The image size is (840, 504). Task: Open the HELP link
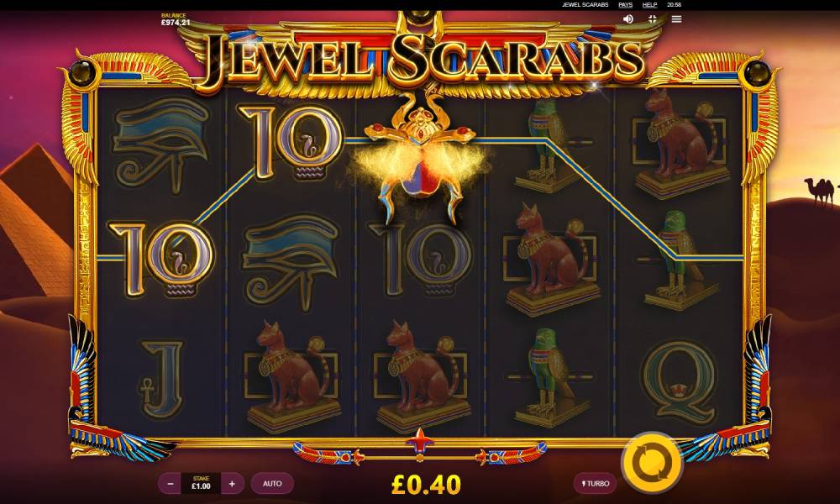pos(649,5)
